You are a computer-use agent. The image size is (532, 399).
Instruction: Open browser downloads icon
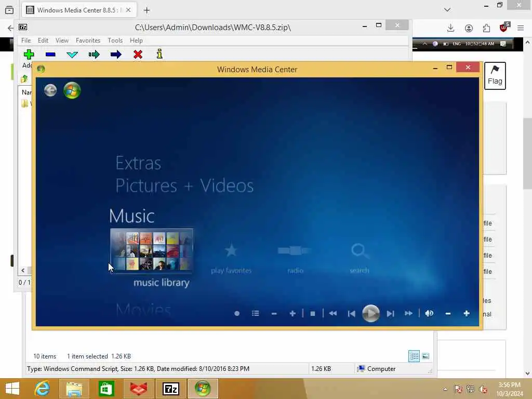(450, 28)
